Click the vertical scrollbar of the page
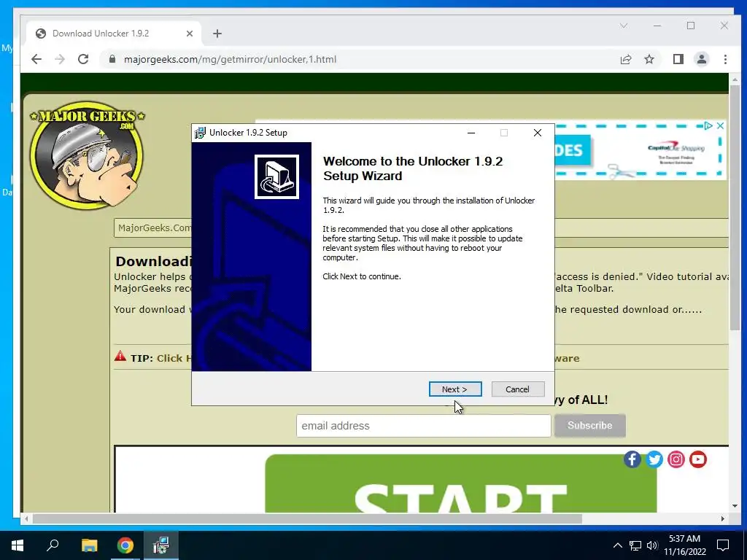 (735, 209)
